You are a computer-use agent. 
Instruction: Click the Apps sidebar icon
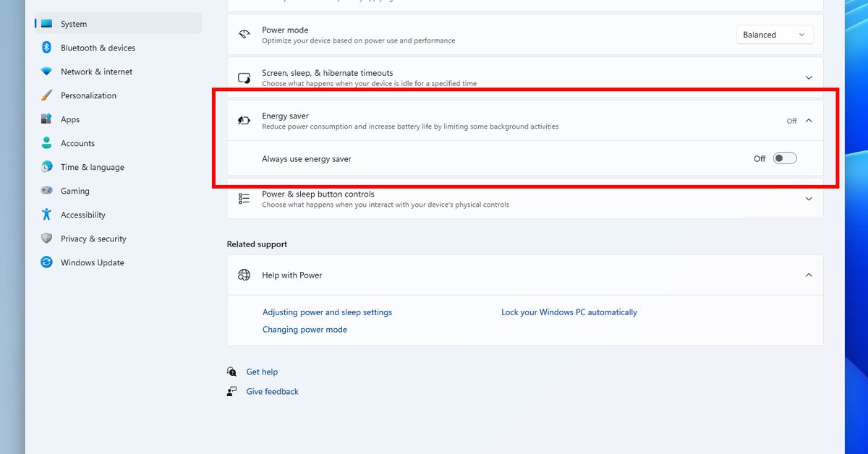pyautogui.click(x=46, y=119)
